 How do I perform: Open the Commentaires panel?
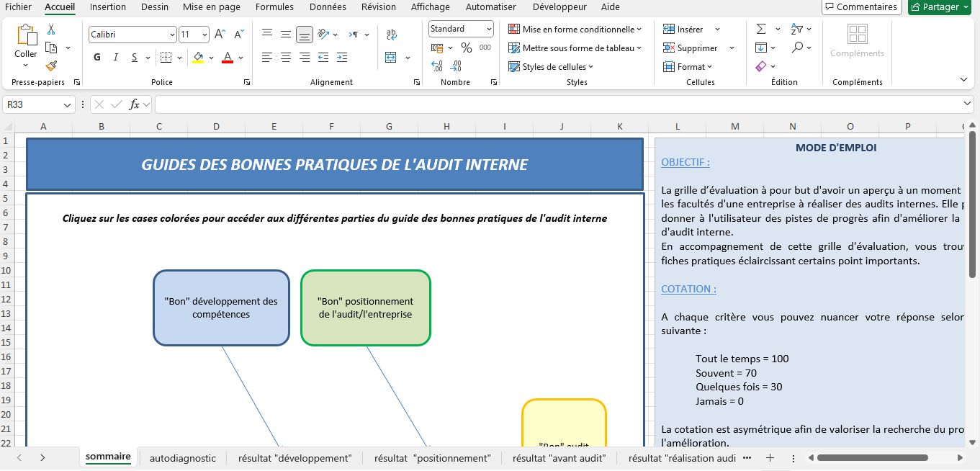click(861, 7)
